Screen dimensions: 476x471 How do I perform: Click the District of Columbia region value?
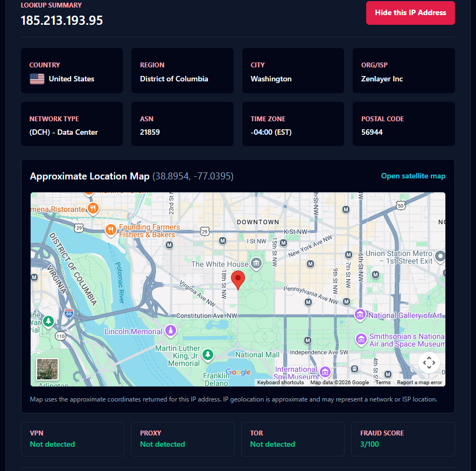click(174, 79)
